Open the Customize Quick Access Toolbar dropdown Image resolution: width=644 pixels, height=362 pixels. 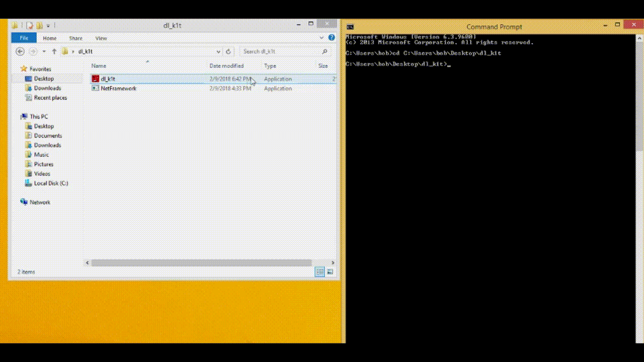point(48,25)
